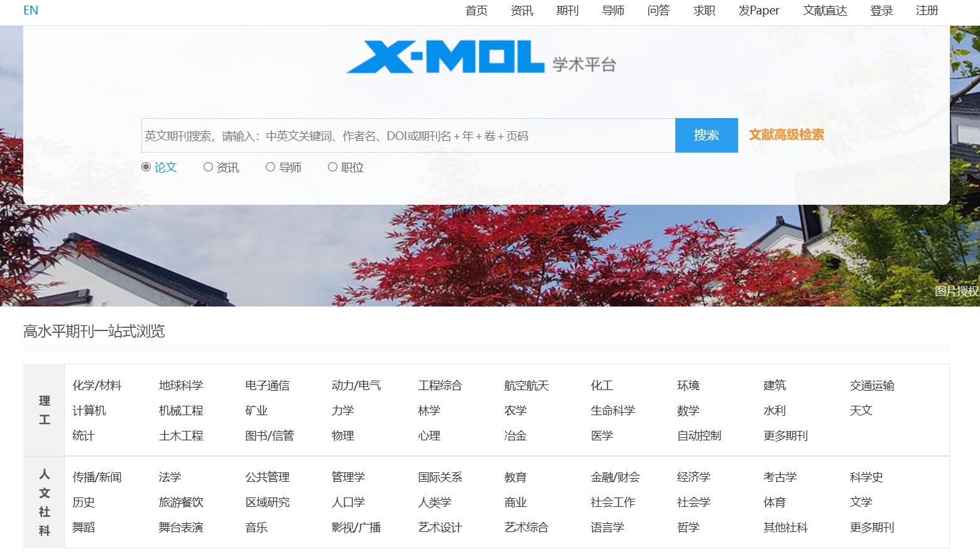Open the 数学 journal category

pyautogui.click(x=689, y=411)
